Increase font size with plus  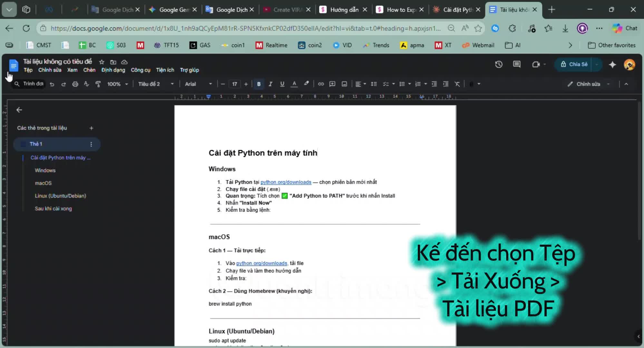tap(246, 84)
